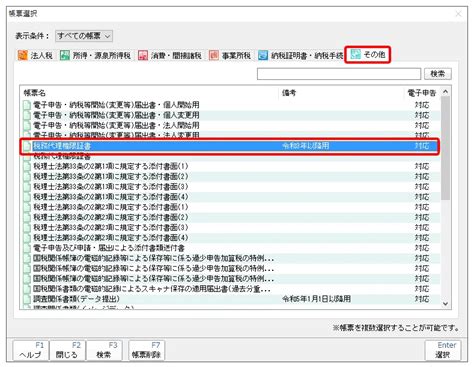Select the 消費・間接諸税 tab
The width and height of the screenshot is (474, 367).
170,55
